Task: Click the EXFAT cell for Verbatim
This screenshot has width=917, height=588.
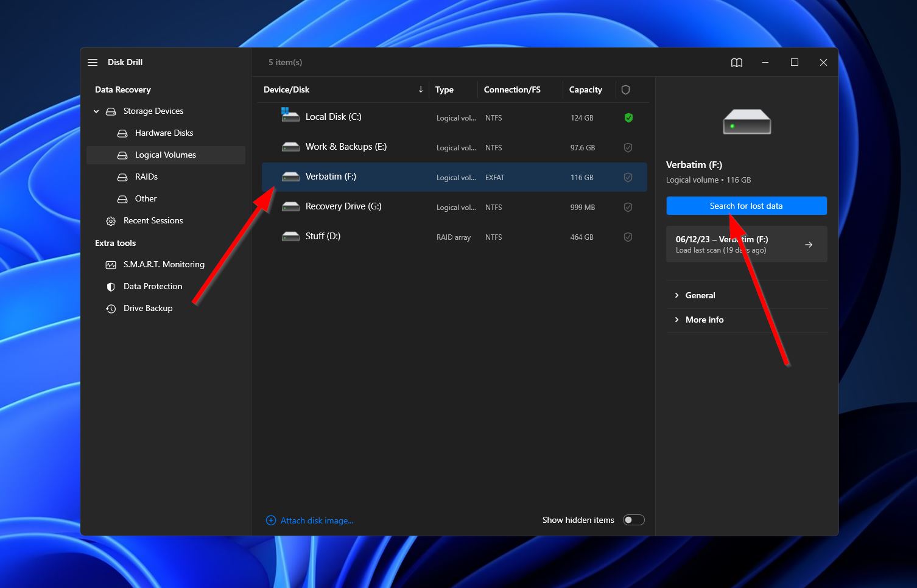Action: point(495,178)
